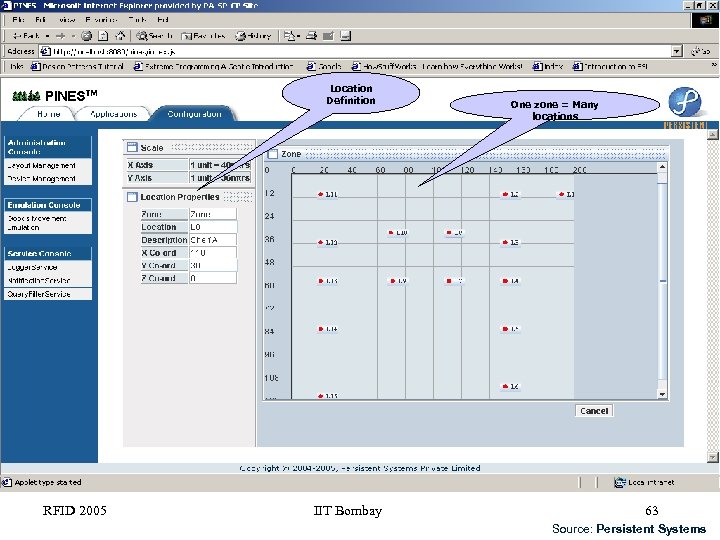Click the Z Co-ord field showing 0

coord(213,278)
